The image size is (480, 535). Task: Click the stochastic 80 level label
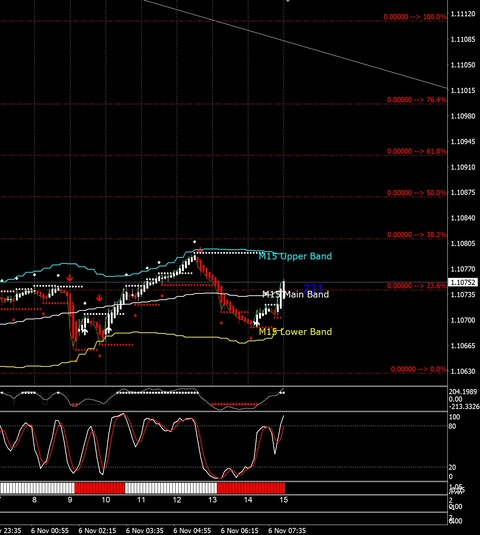tap(452, 426)
